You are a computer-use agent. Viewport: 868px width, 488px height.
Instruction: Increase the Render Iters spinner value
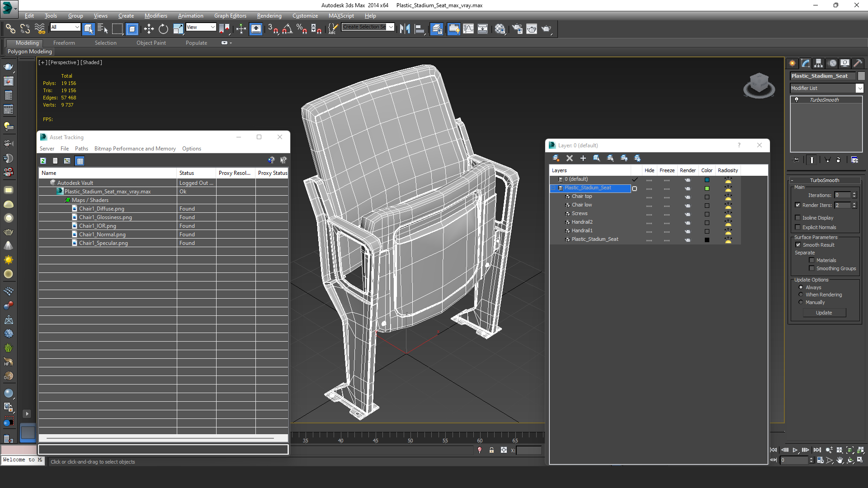[x=854, y=203]
